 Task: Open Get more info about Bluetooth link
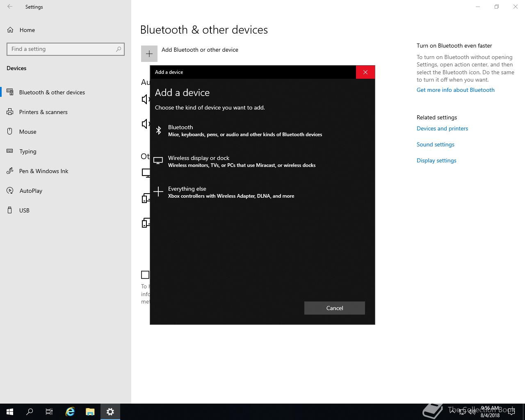point(455,90)
